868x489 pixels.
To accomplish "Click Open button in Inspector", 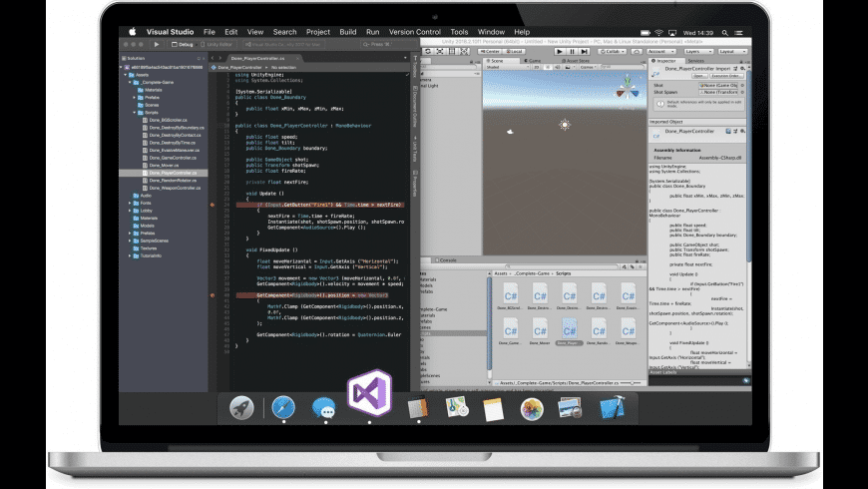I will click(699, 75).
